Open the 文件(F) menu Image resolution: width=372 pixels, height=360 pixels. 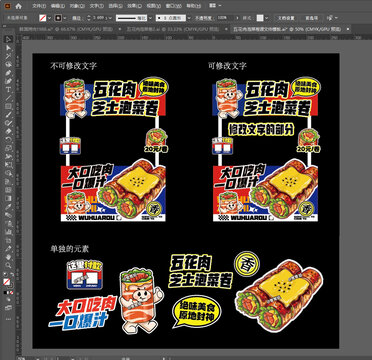pos(40,6)
